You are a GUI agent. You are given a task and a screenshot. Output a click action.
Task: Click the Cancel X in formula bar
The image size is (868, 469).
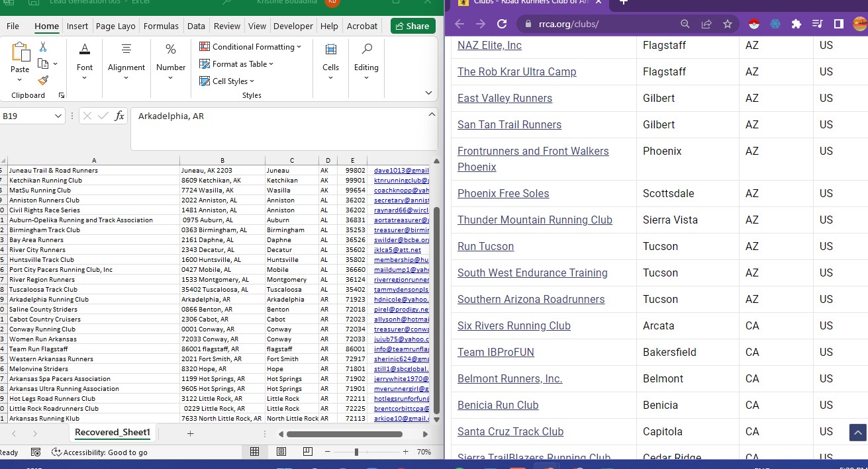(87, 116)
